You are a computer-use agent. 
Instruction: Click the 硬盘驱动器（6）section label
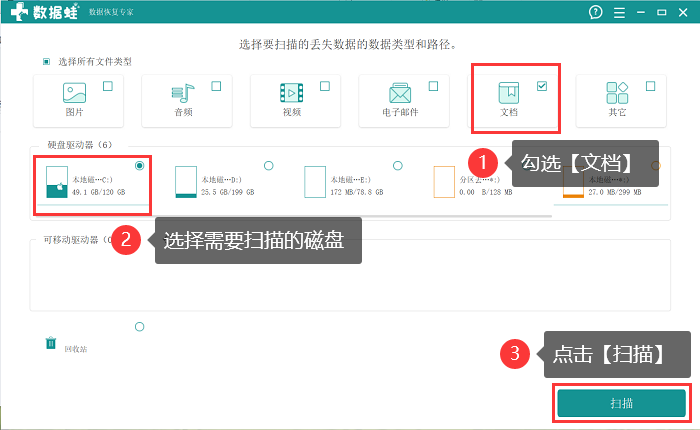click(80, 145)
